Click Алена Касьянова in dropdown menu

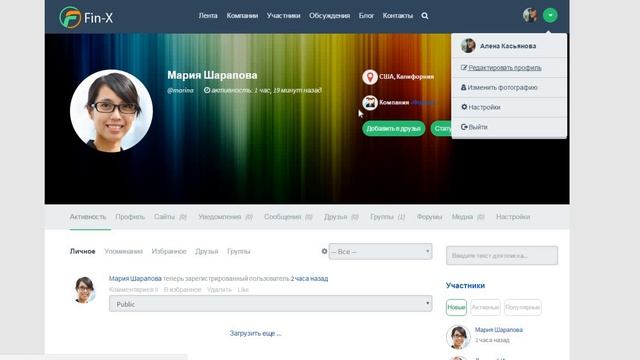[509, 46]
